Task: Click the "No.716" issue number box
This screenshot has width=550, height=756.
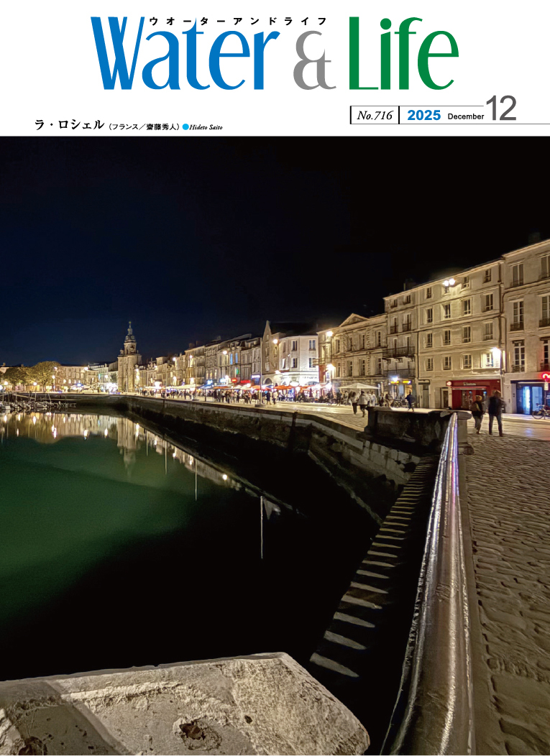Action: click(x=375, y=115)
